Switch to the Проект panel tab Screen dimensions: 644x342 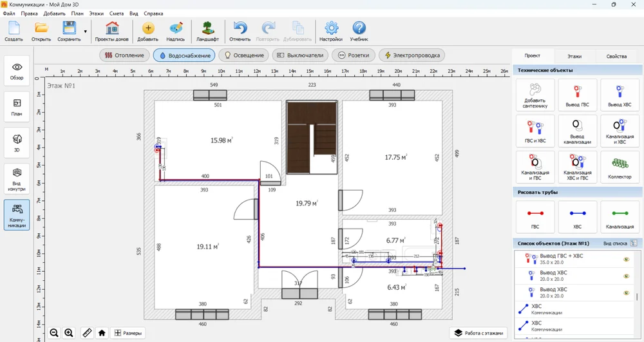point(533,56)
